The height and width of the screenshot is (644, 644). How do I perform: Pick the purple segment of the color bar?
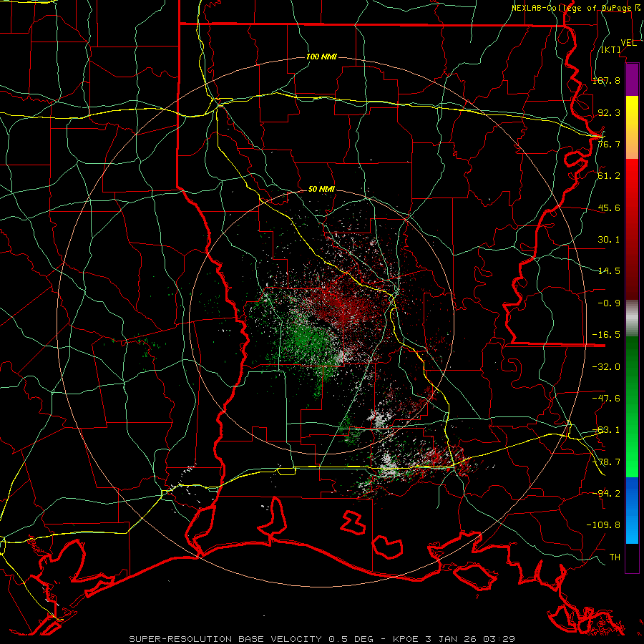[x=632, y=79]
